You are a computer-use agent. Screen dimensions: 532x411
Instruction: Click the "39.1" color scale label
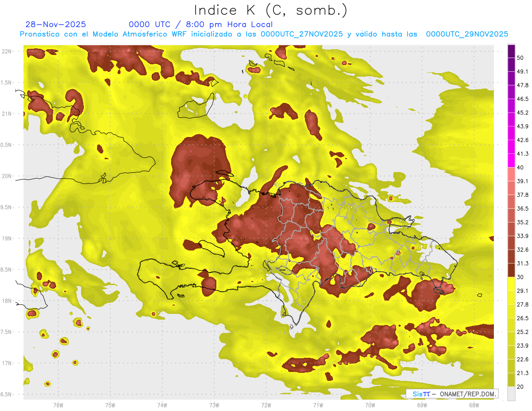point(523,181)
